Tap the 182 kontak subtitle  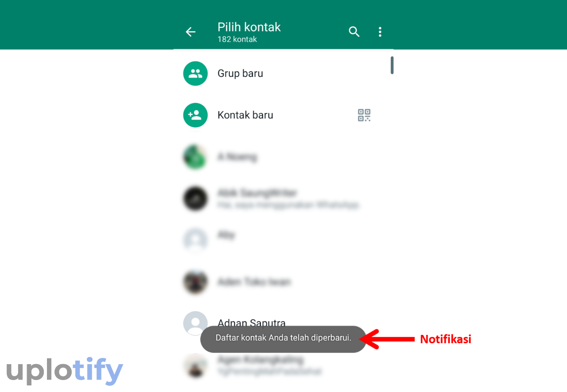tap(237, 39)
